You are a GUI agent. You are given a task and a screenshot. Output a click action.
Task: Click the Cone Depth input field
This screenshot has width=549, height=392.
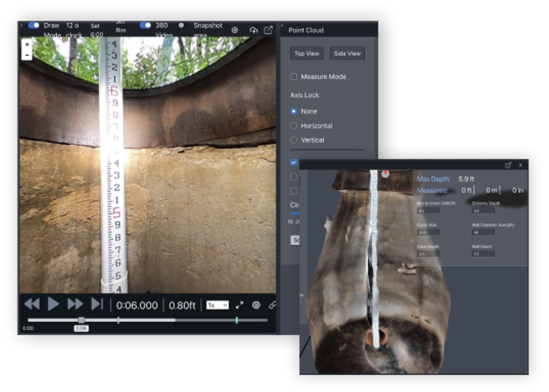pyautogui.click(x=428, y=254)
